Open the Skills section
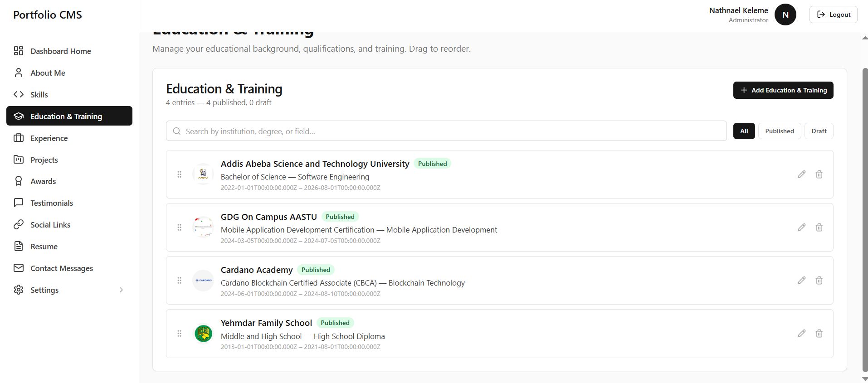 (69, 94)
